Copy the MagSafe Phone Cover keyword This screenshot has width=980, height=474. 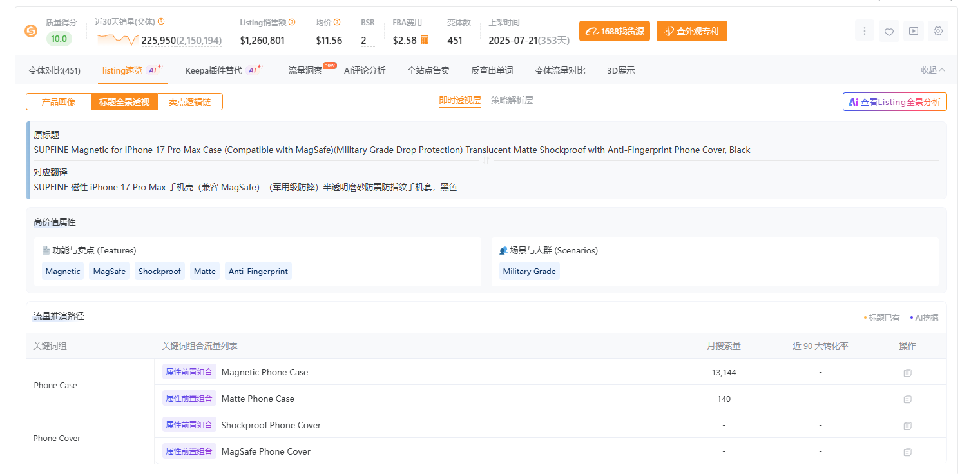pyautogui.click(x=907, y=452)
